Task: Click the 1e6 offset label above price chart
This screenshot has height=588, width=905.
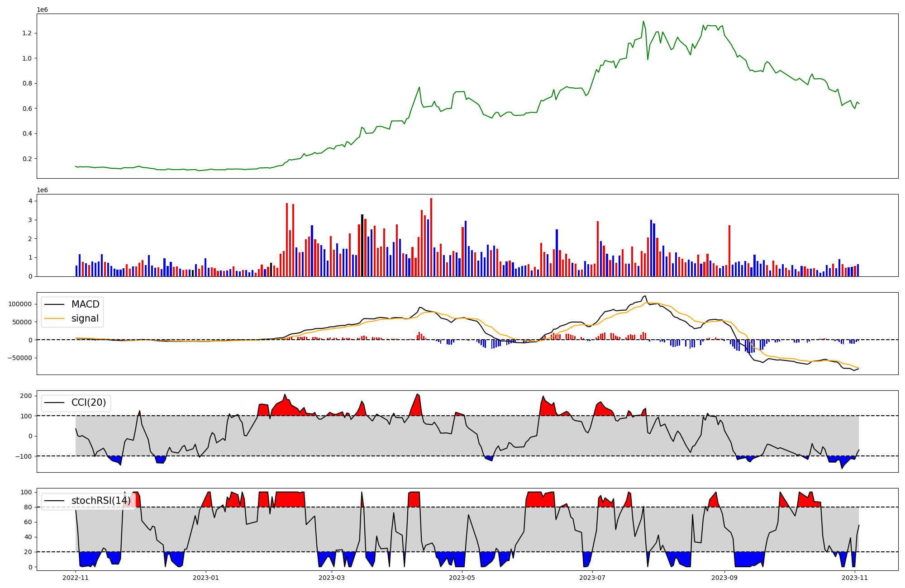Action: pos(42,9)
